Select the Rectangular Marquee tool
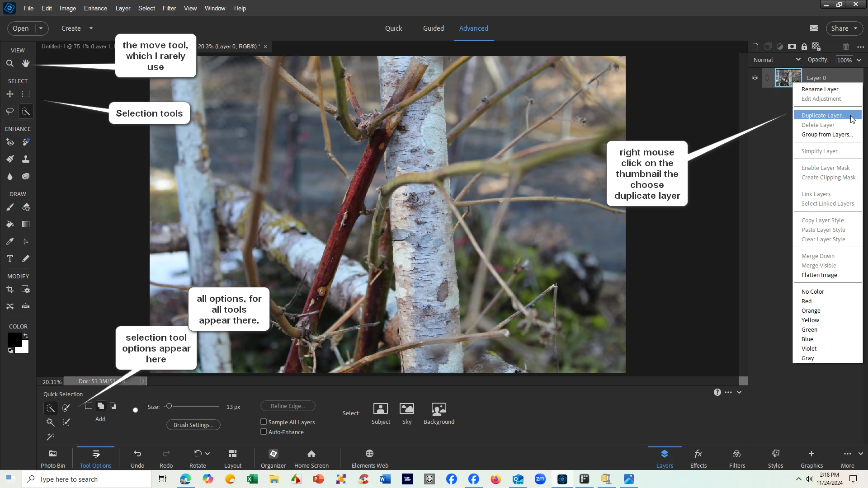This screenshot has height=488, width=868. [26, 94]
